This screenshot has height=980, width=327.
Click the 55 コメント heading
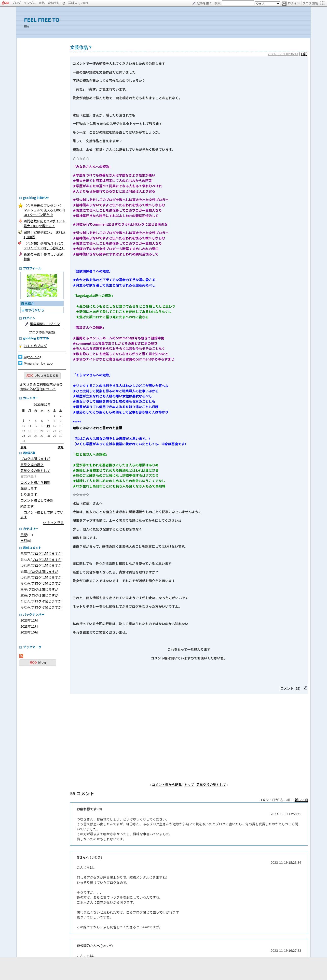click(82, 793)
